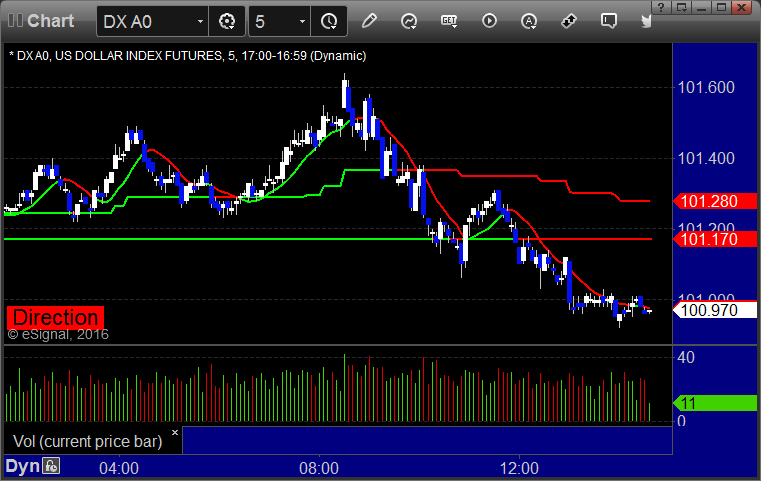Open the chart type studies icon
Viewport: 761px width, 481px height.
[x=409, y=21]
